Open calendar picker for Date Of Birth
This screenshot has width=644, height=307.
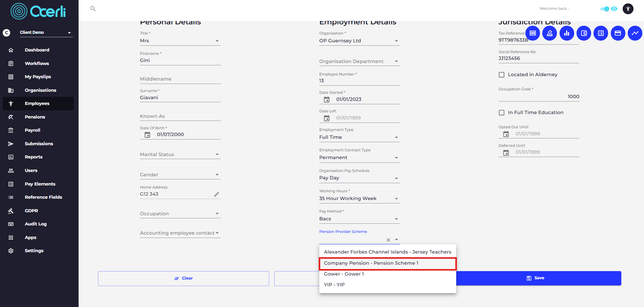click(x=147, y=135)
